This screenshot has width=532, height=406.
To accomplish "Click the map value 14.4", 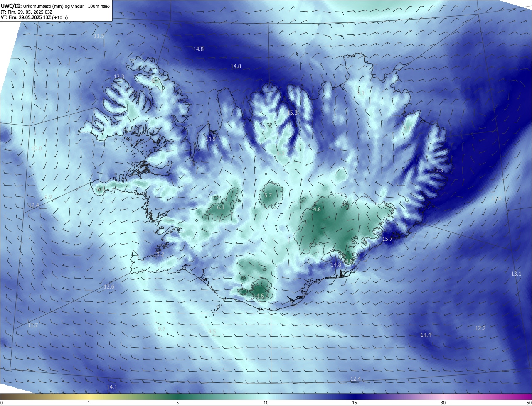I will (x=426, y=335).
